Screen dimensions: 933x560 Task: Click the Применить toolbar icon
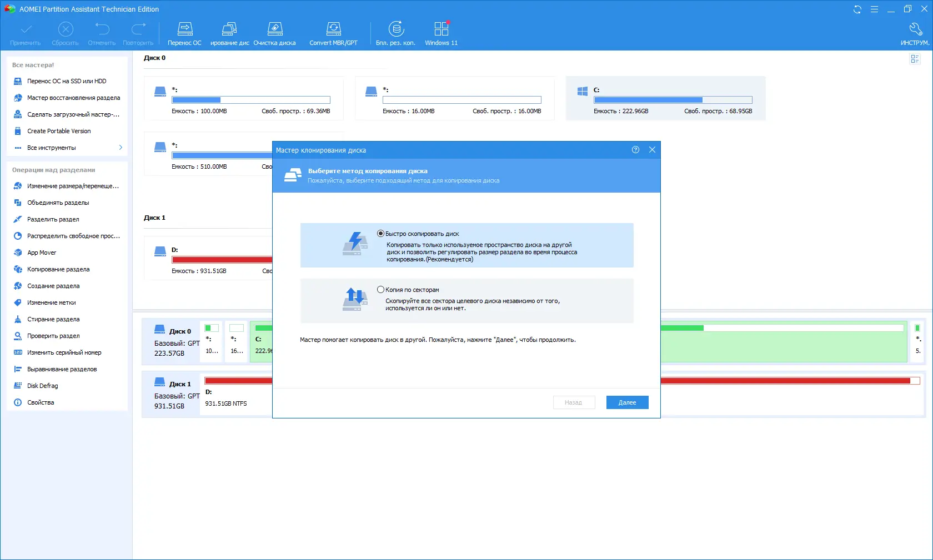tap(25, 33)
